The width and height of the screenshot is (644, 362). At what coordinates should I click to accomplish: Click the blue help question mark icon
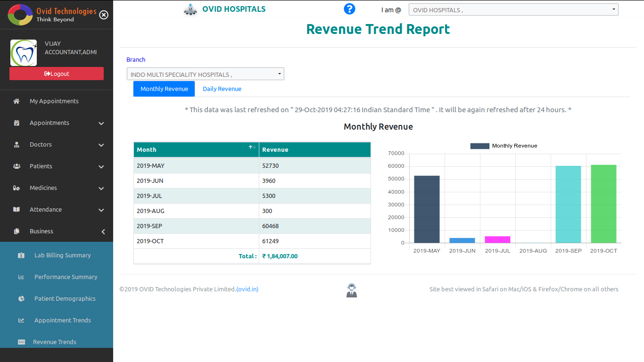tap(349, 9)
